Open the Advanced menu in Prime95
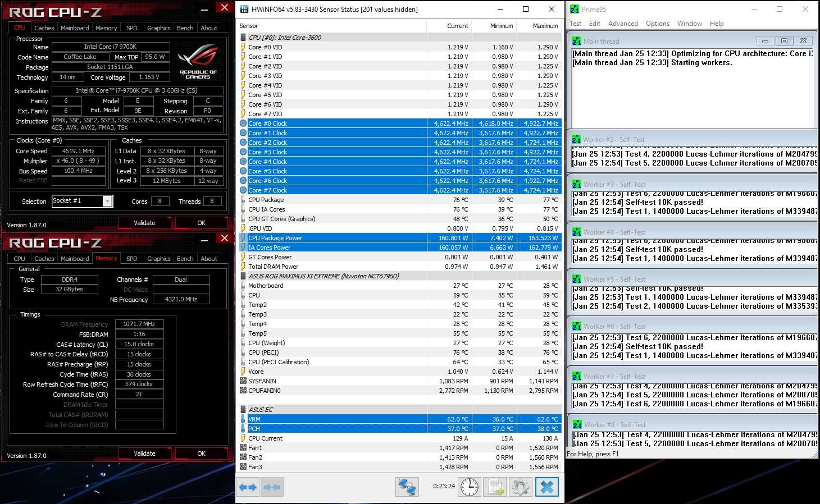This screenshot has width=820, height=504. point(623,24)
